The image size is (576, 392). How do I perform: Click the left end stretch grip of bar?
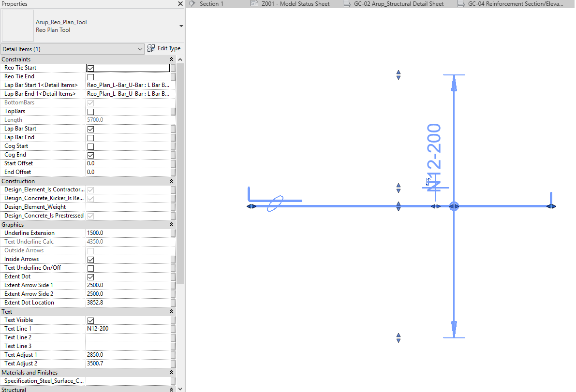[x=251, y=206]
